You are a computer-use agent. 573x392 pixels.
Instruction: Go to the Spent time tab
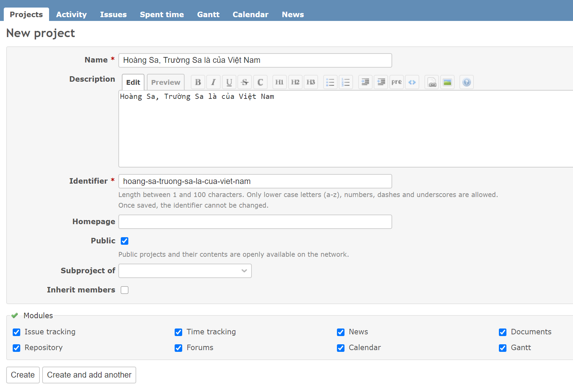pos(162,14)
